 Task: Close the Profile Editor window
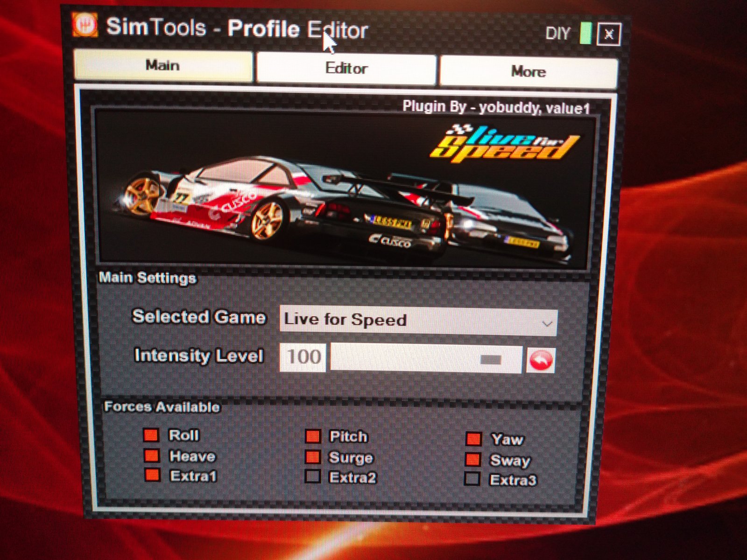tap(609, 34)
